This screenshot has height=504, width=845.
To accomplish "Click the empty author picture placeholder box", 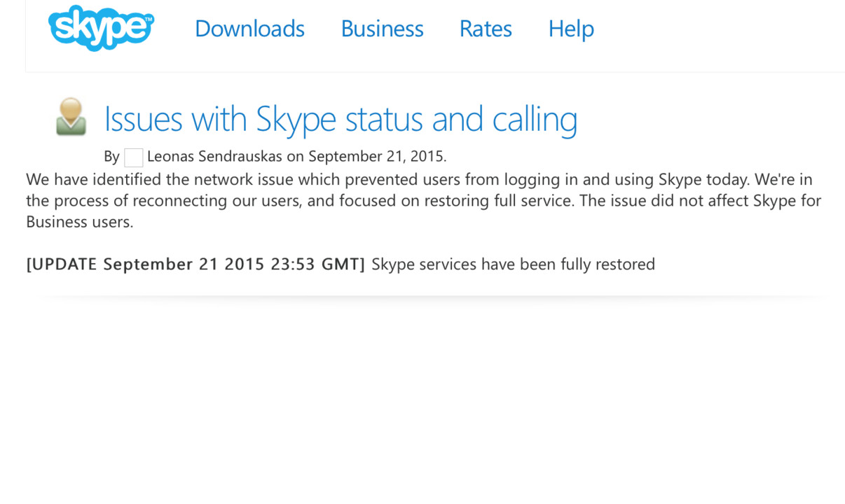I will point(134,157).
